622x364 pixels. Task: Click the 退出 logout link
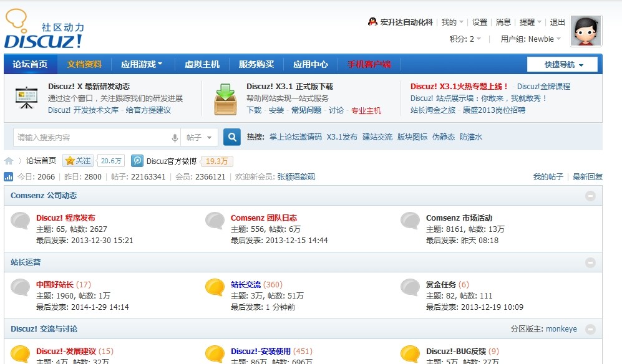pos(557,22)
